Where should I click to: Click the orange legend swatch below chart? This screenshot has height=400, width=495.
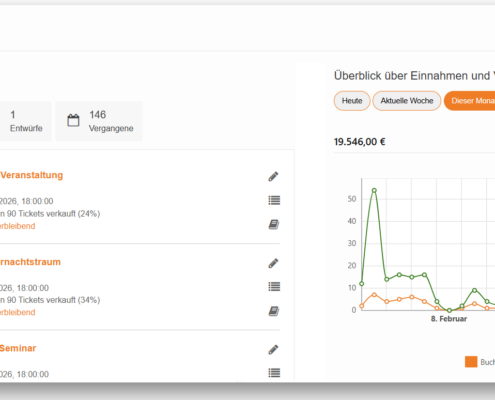(471, 362)
